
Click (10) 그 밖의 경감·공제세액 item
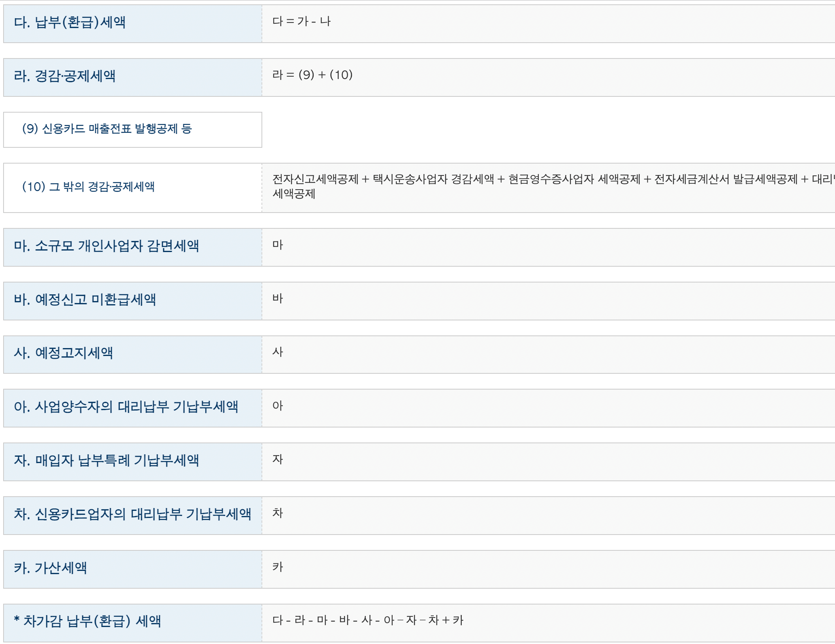coord(88,187)
